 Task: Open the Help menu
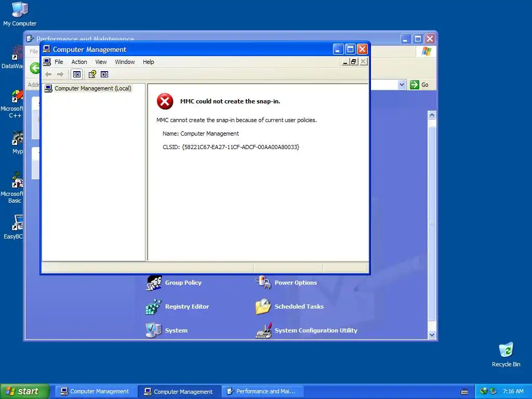[148, 62]
